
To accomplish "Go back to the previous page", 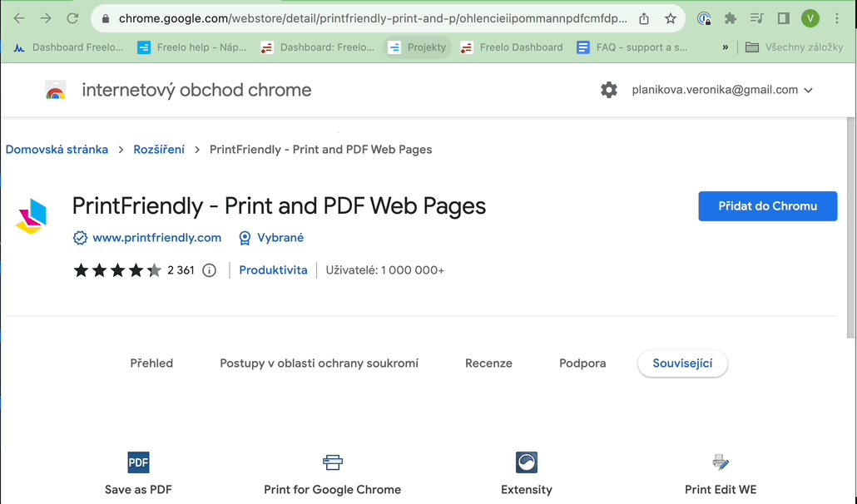I will click(19, 18).
